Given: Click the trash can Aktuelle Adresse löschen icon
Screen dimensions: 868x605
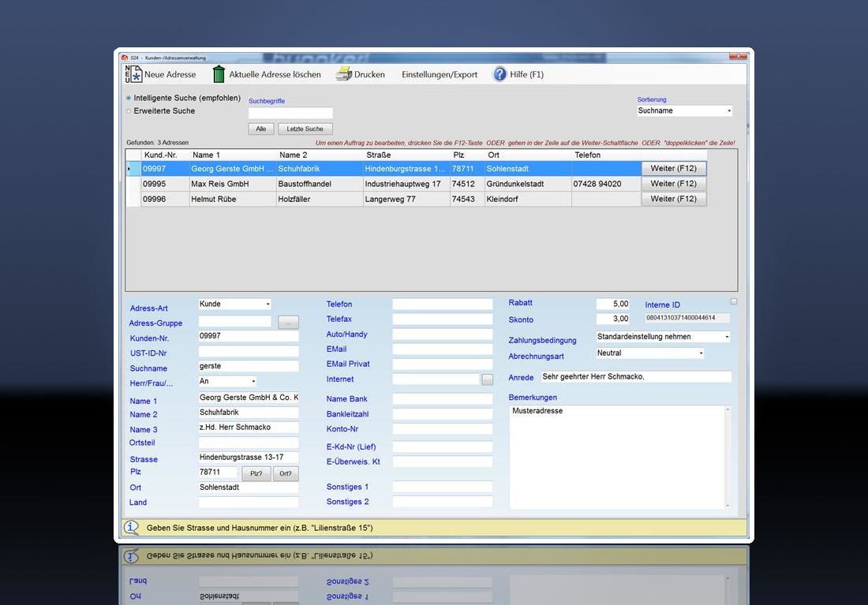Looking at the screenshot, I should (219, 74).
